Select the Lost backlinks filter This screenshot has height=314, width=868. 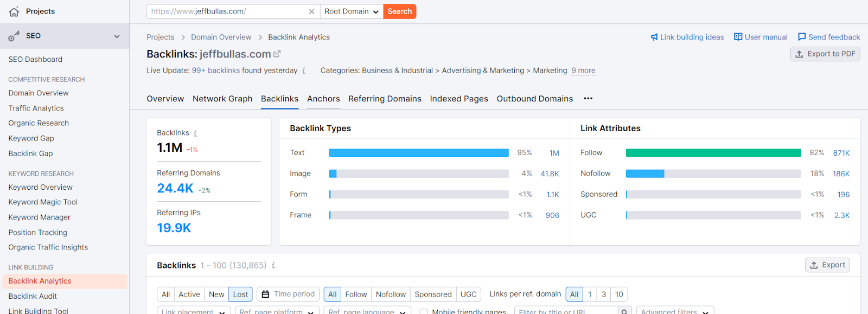pos(240,294)
